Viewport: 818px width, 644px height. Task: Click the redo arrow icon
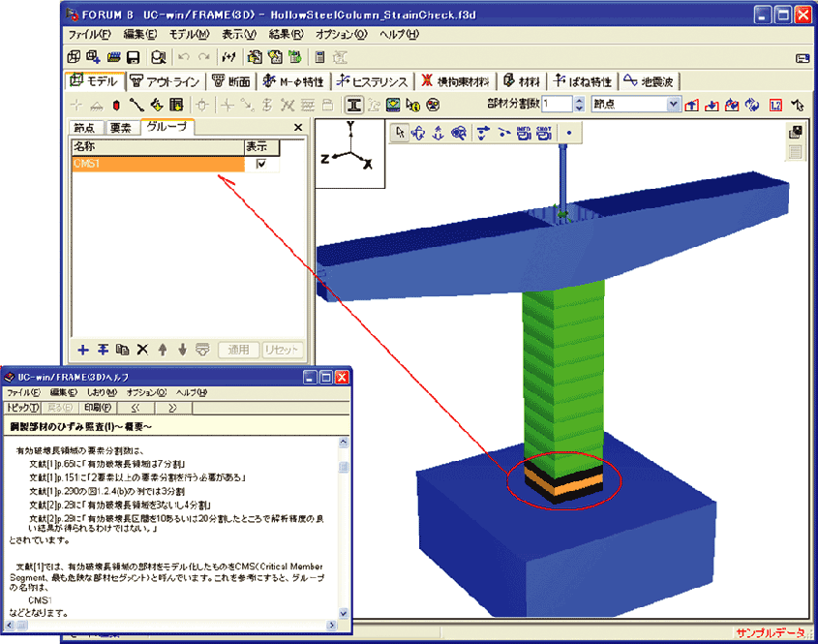(x=204, y=57)
